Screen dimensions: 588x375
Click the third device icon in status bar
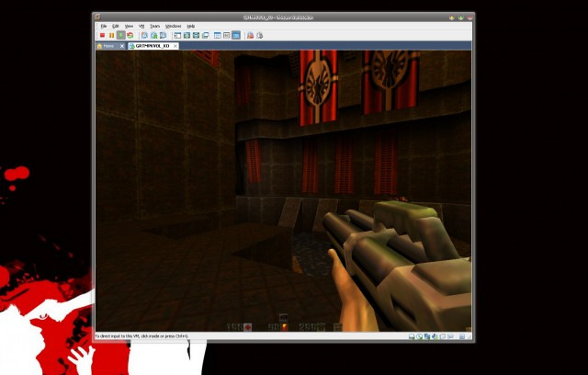(x=427, y=336)
